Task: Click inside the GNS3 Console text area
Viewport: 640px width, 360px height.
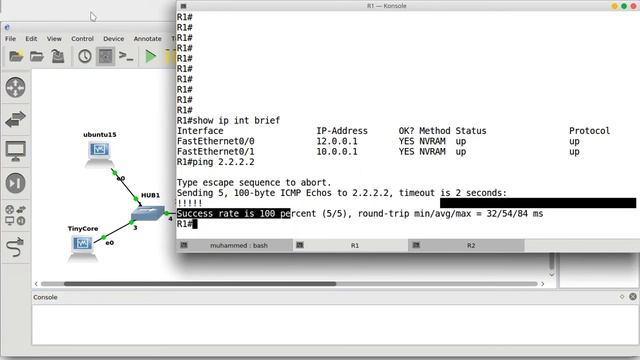Action: [335, 324]
